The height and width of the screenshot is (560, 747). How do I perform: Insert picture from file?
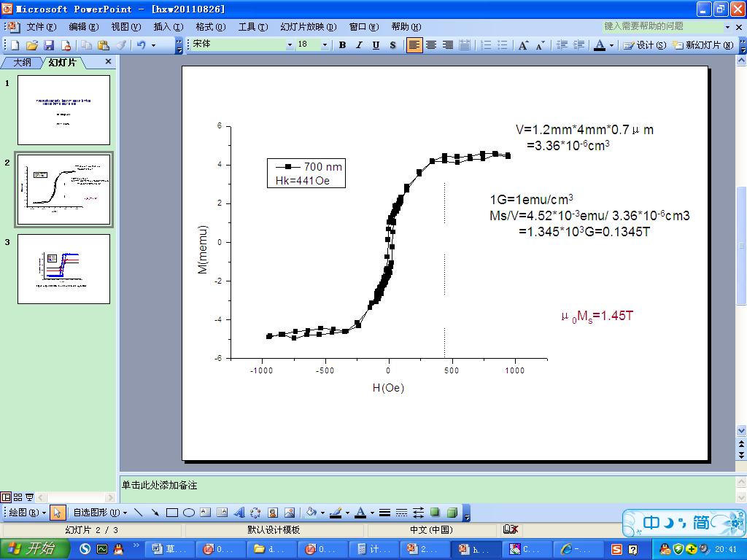[289, 513]
